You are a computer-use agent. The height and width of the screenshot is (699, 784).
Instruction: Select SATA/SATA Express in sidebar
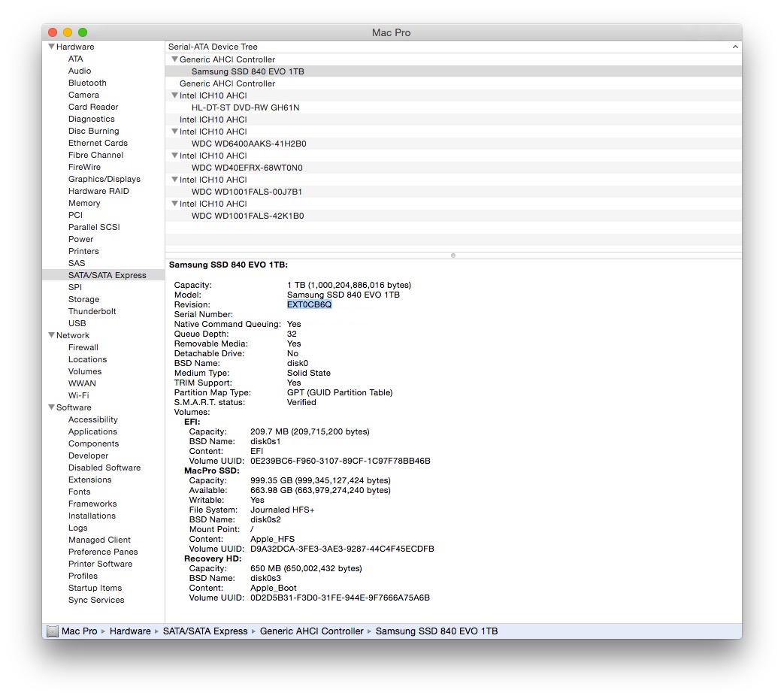(107, 274)
